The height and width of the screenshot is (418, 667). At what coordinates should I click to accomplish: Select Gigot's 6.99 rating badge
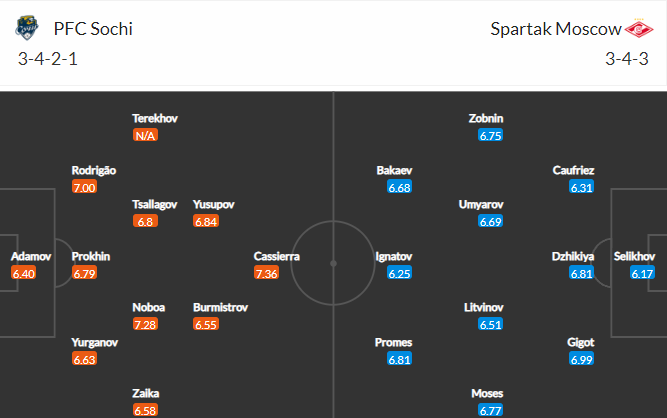(x=581, y=359)
